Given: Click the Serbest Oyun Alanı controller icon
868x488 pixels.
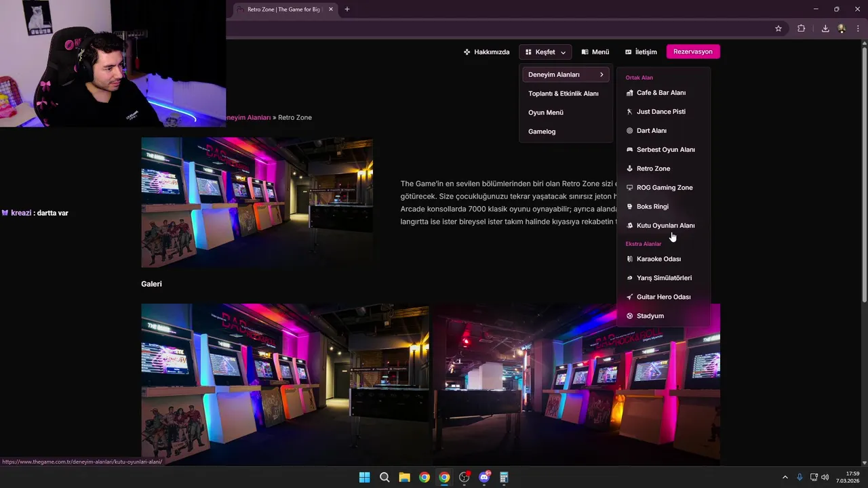Looking at the screenshot, I should [x=629, y=149].
